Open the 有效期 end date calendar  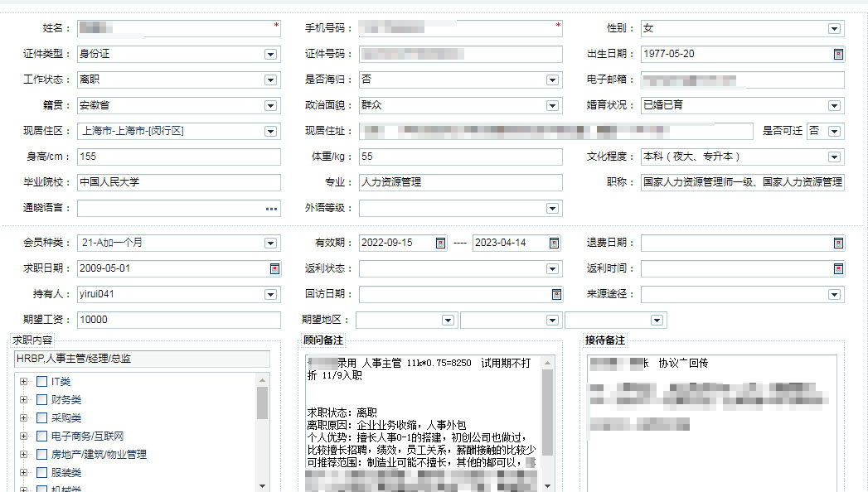tap(554, 244)
